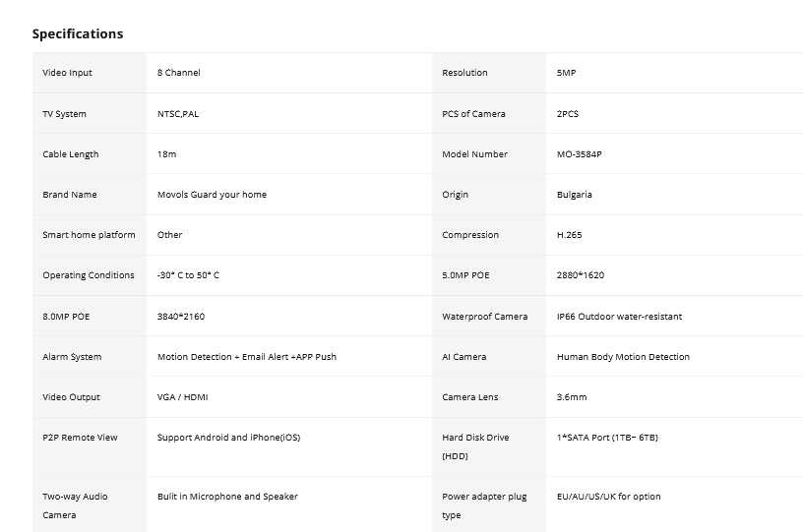Viewport: 803px width, 532px height.
Task: Click the Camera Lens 3.6mm value
Action: pyautogui.click(x=572, y=397)
